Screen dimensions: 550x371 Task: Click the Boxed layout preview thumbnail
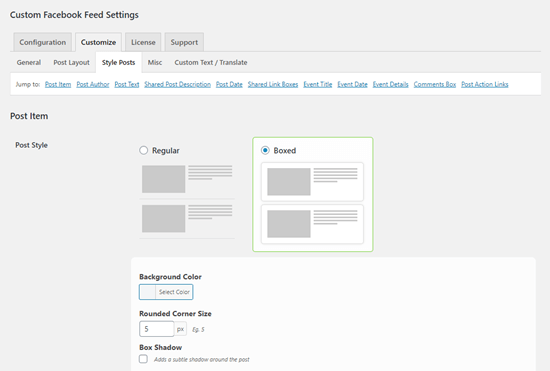click(312, 203)
